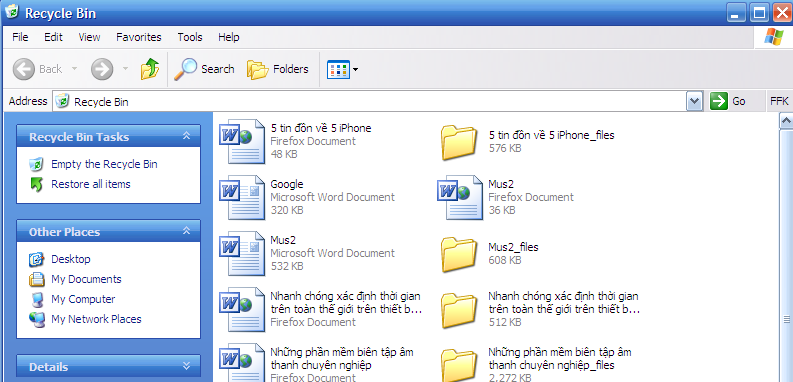The width and height of the screenshot is (793, 382).
Task: Click the name text Mus2_files
Action: point(513,247)
